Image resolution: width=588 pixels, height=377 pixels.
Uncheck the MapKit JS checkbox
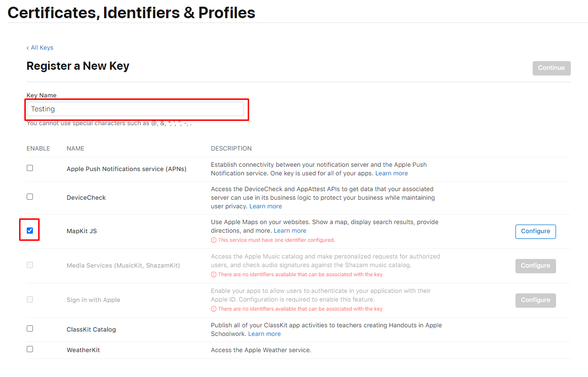[30, 231]
